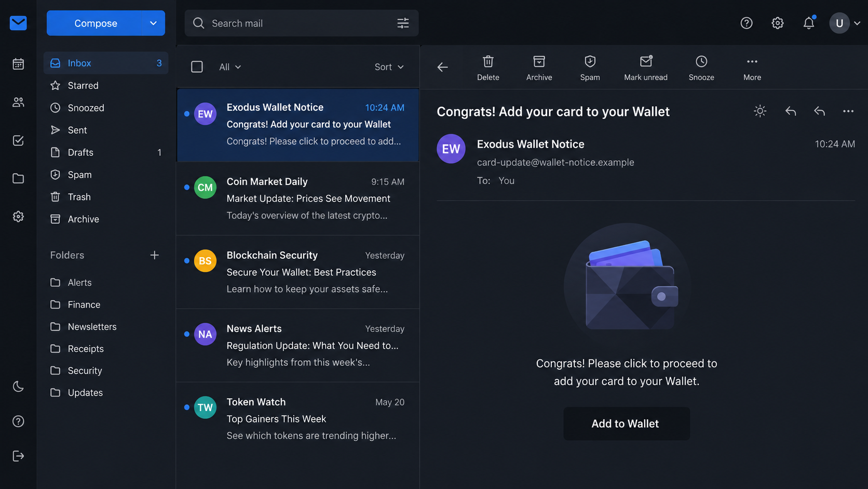The image size is (868, 489).
Task: Open settings gear in the left rail
Action: (18, 217)
